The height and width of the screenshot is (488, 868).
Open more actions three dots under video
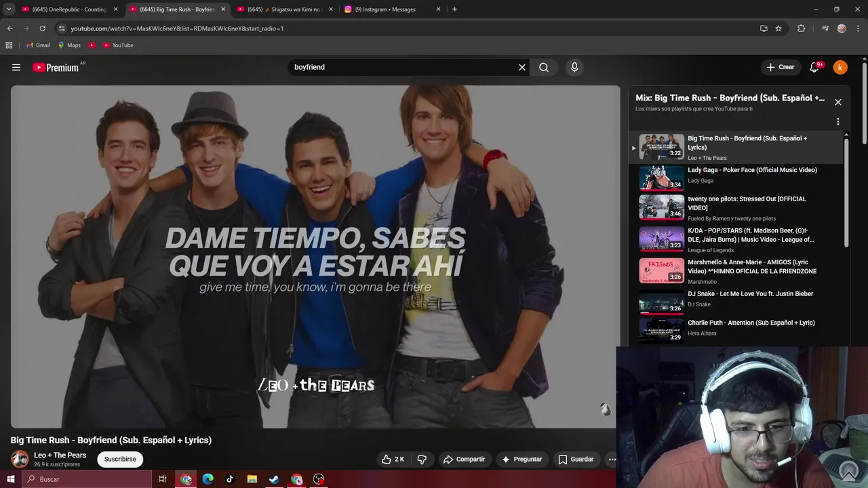click(612, 459)
